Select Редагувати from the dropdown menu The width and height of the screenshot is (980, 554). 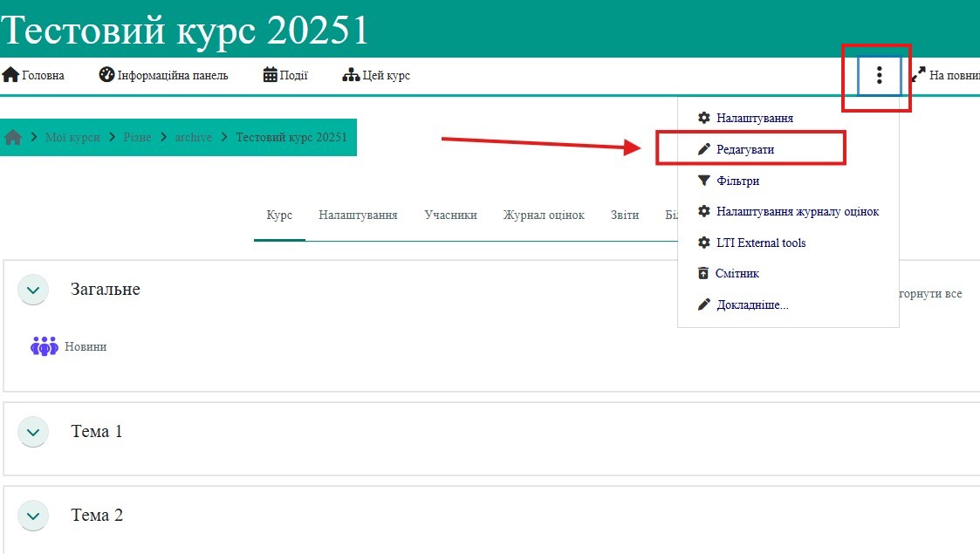pos(744,149)
